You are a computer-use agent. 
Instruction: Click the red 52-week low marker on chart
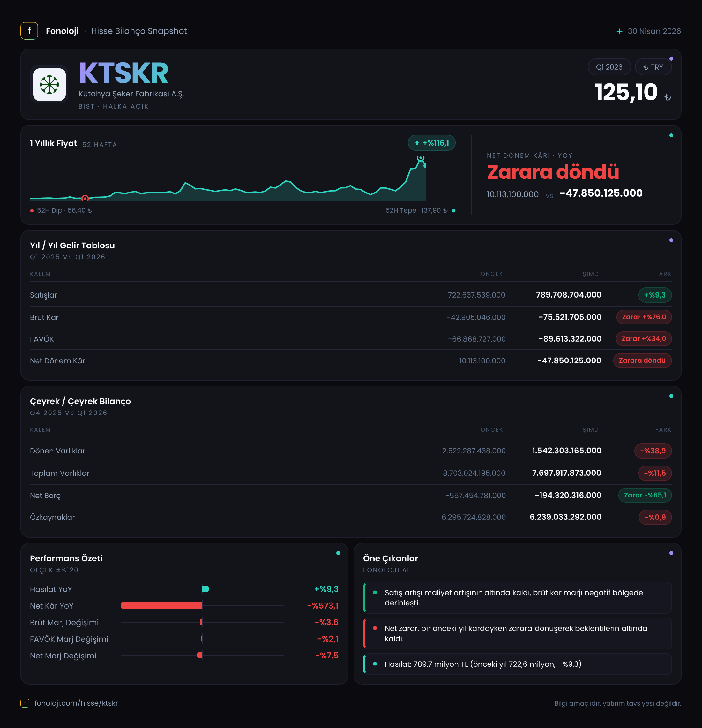point(85,198)
